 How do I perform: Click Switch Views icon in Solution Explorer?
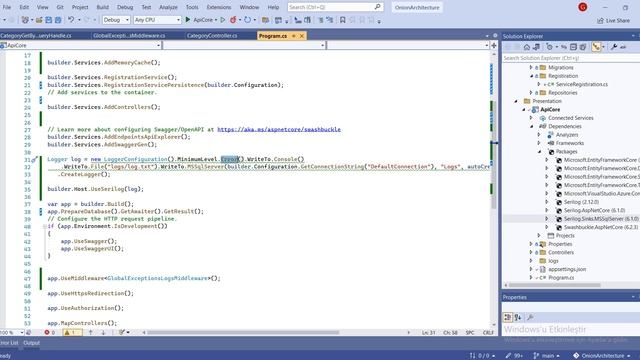pos(536,47)
